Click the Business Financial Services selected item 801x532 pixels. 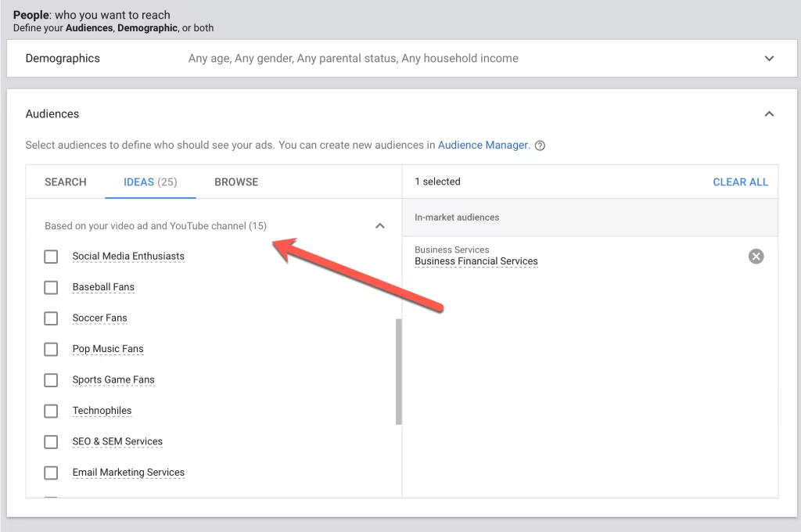476,261
